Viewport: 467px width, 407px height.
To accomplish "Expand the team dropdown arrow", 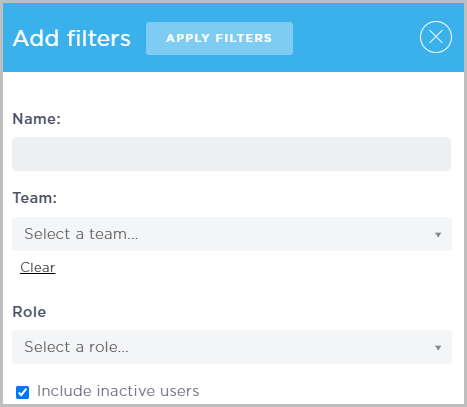I will [x=438, y=235].
